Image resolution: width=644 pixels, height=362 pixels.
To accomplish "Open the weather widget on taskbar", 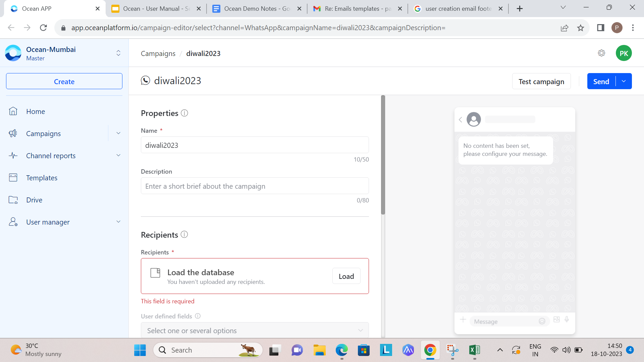I will click(x=36, y=350).
